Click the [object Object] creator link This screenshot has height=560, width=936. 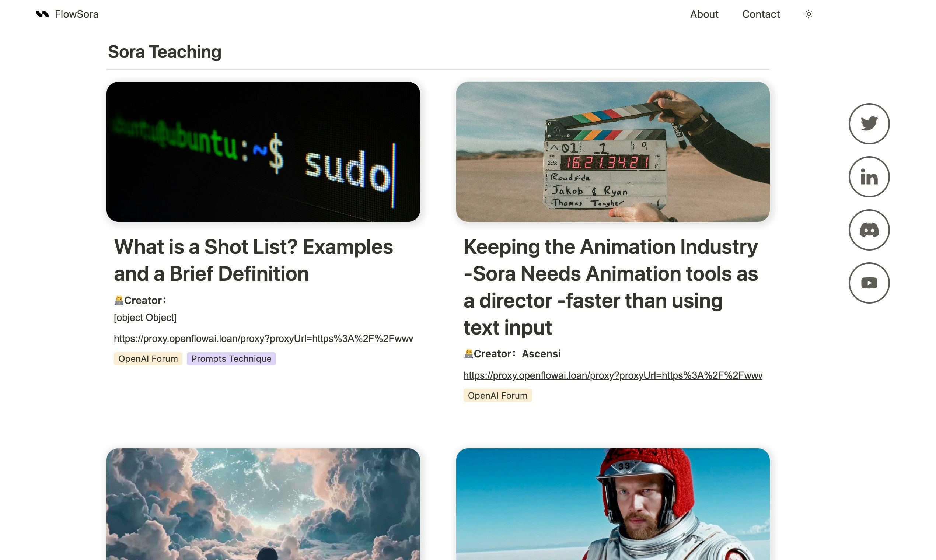coord(145,318)
